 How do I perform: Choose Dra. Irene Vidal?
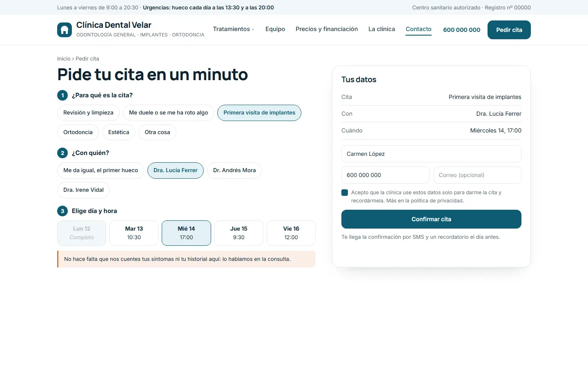tap(83, 190)
